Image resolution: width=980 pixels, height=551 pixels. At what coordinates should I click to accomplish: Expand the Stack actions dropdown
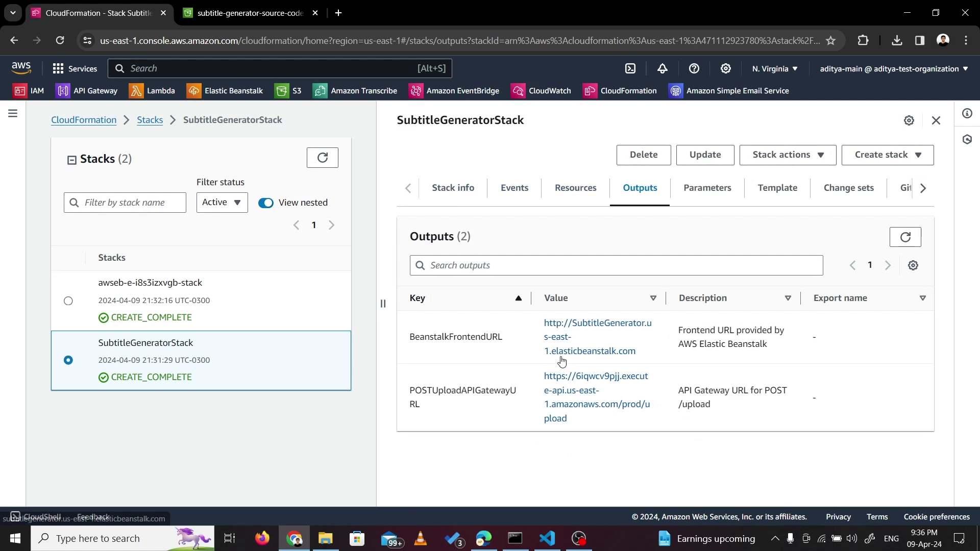coord(787,155)
